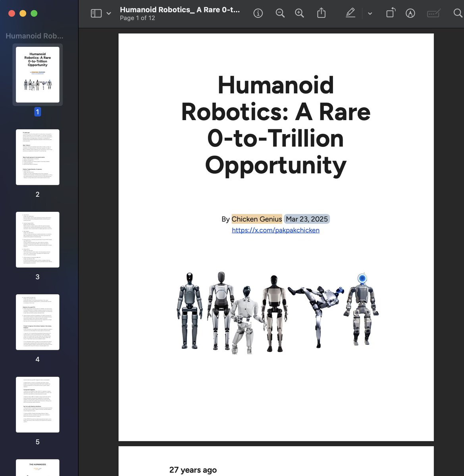
Task: Open the Share options
Action: (x=321, y=13)
